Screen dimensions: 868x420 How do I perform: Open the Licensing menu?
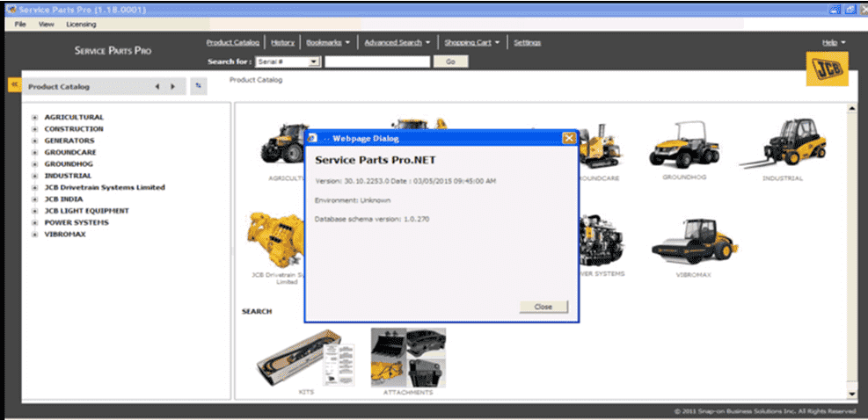coord(81,25)
